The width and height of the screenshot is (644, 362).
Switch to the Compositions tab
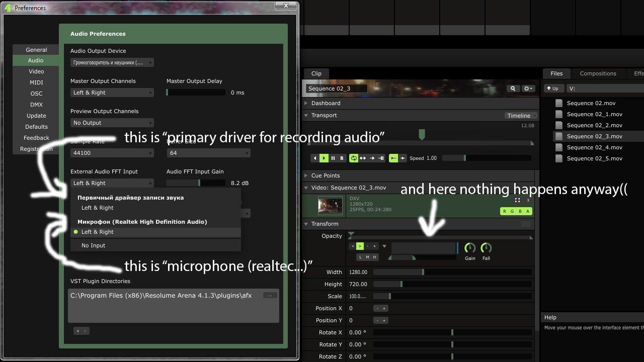point(598,73)
